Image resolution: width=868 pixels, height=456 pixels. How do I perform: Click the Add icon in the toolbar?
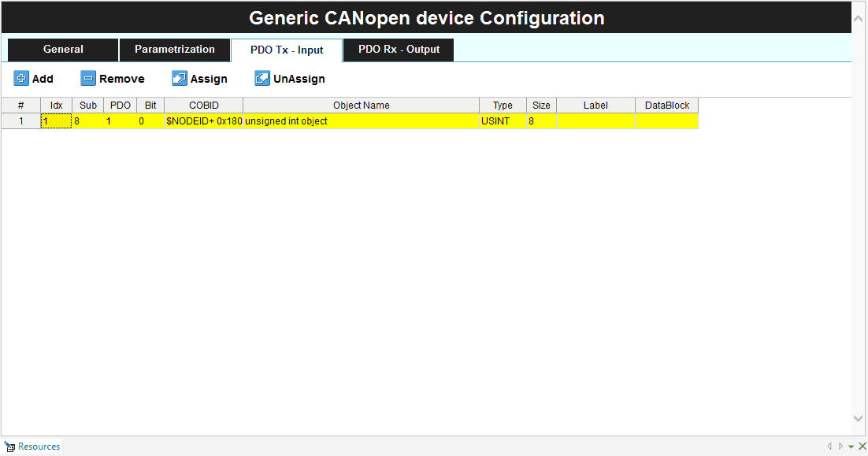(21, 79)
